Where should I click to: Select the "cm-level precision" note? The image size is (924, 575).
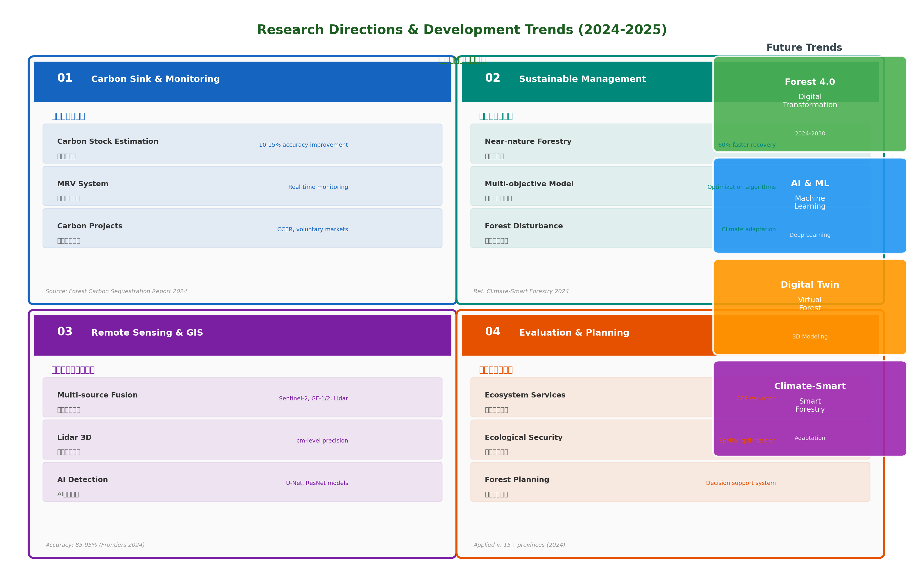[322, 441]
